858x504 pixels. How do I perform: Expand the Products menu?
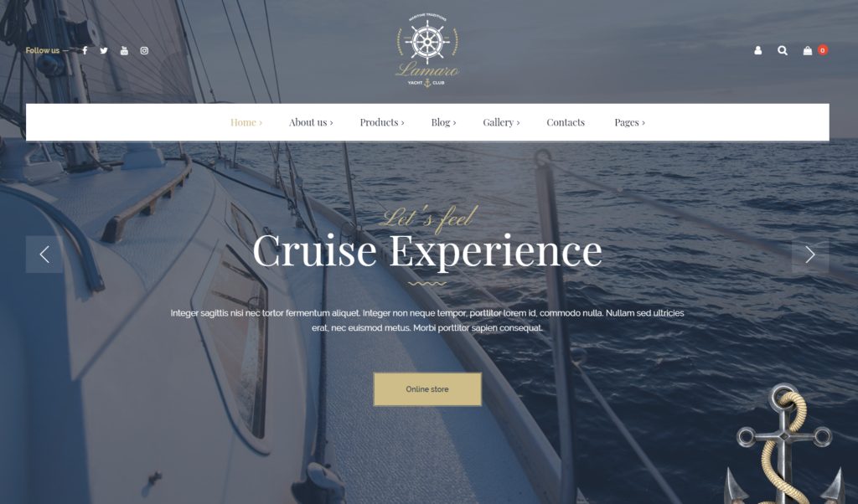point(382,122)
